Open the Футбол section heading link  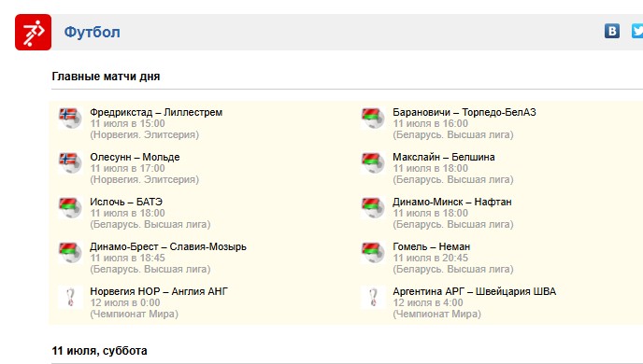[x=92, y=33]
